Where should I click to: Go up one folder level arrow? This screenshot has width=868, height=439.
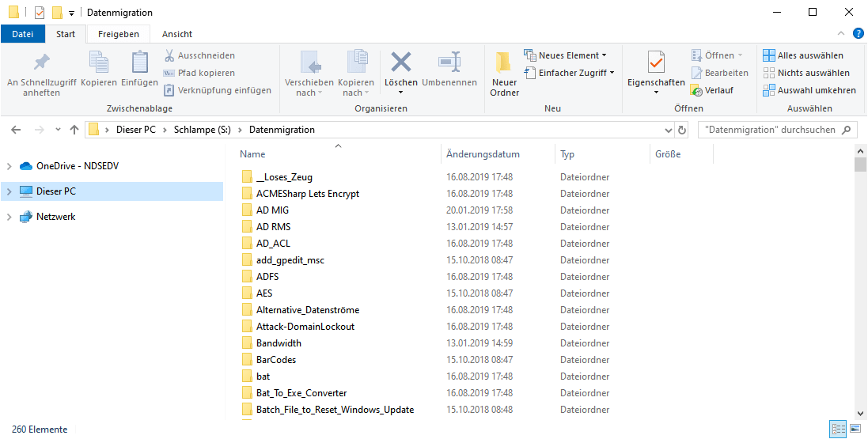(74, 130)
